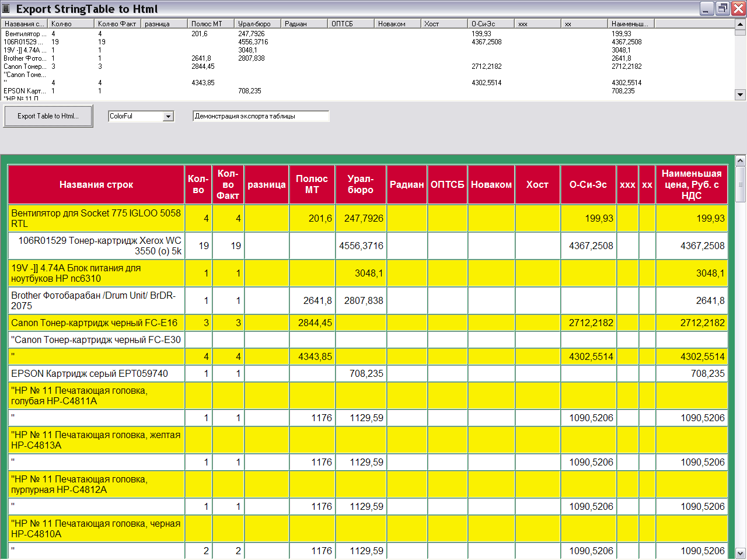Click the 'Кол-во Факт' grid column header
The width and height of the screenshot is (747, 560).
[x=117, y=24]
